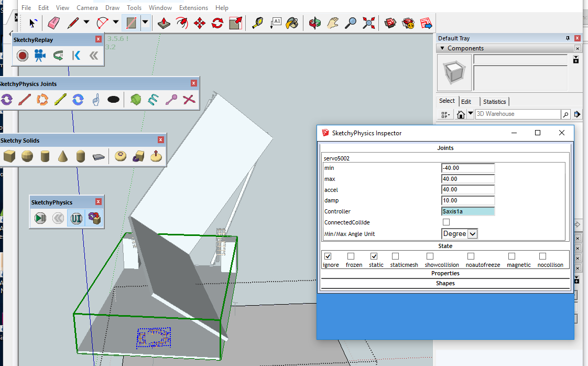Open the Line tool dropdown arrow
This screenshot has height=366, width=588.
click(x=86, y=23)
